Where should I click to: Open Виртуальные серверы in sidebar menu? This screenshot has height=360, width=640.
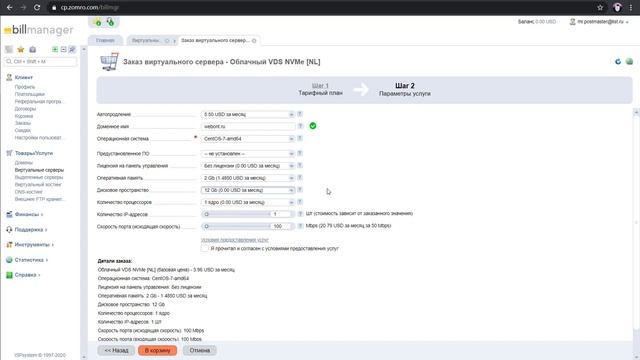[x=39, y=170]
